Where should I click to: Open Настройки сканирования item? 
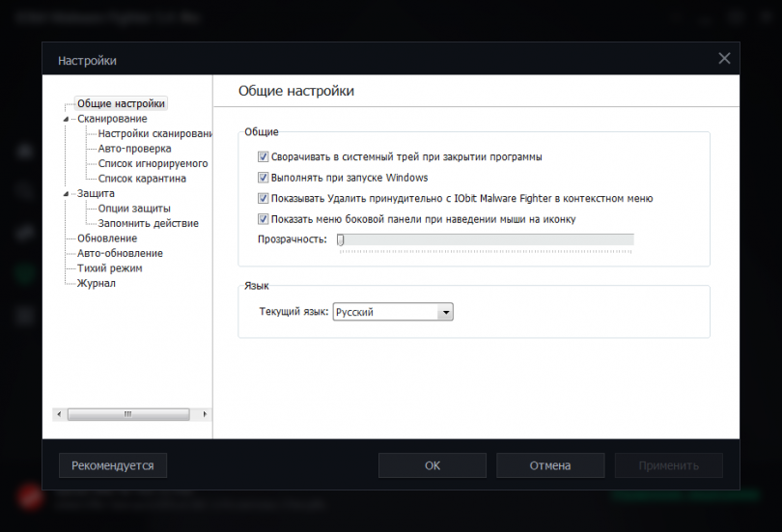click(x=154, y=133)
